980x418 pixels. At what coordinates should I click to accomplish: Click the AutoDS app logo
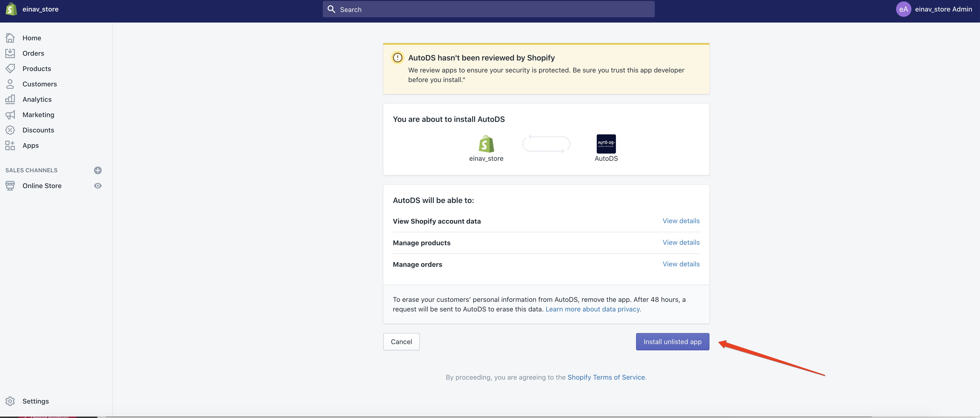point(606,144)
